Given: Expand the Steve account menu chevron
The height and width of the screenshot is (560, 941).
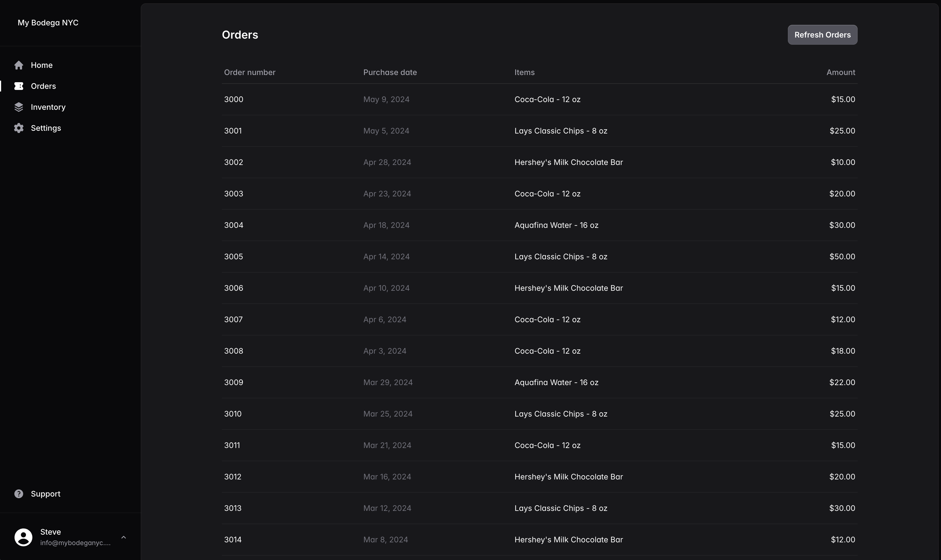Looking at the screenshot, I should pos(123,537).
